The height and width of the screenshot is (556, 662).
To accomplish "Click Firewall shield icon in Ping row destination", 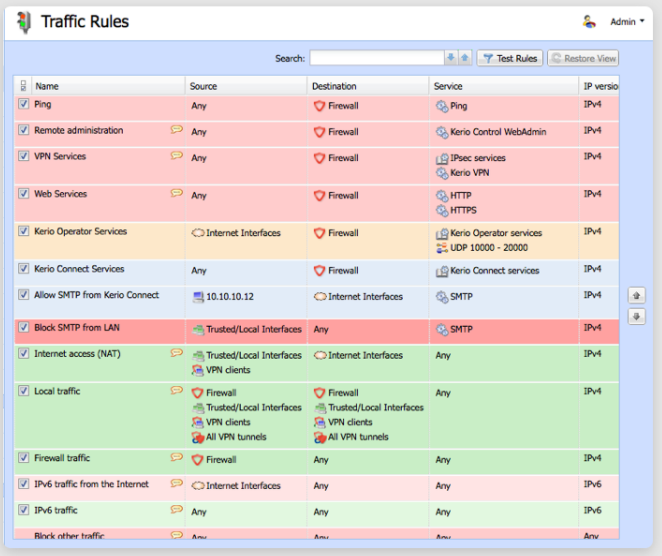I will coord(320,106).
